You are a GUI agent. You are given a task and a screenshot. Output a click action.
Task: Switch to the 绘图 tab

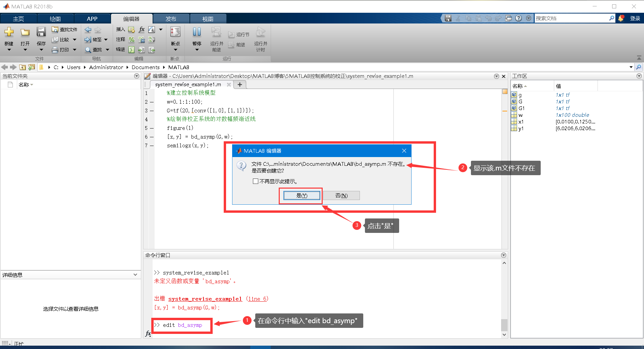coord(55,19)
